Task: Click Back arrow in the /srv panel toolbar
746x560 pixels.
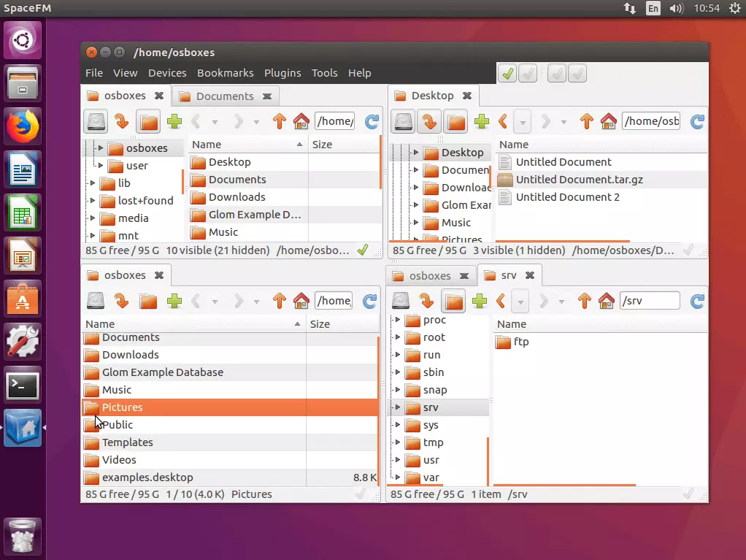Action: click(502, 301)
